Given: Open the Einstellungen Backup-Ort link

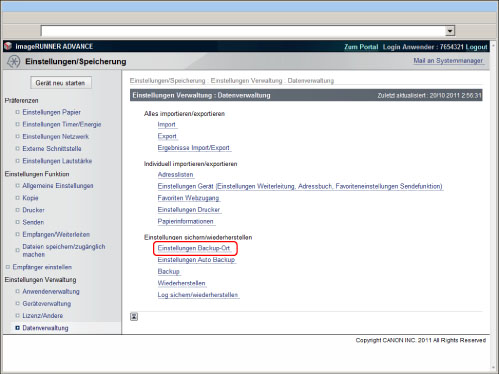Looking at the screenshot, I should coord(194,248).
